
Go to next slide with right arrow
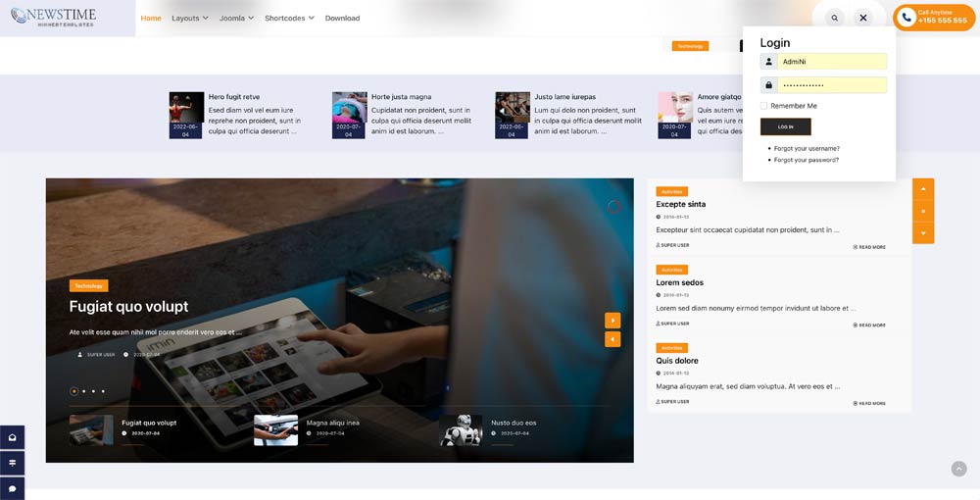[612, 320]
